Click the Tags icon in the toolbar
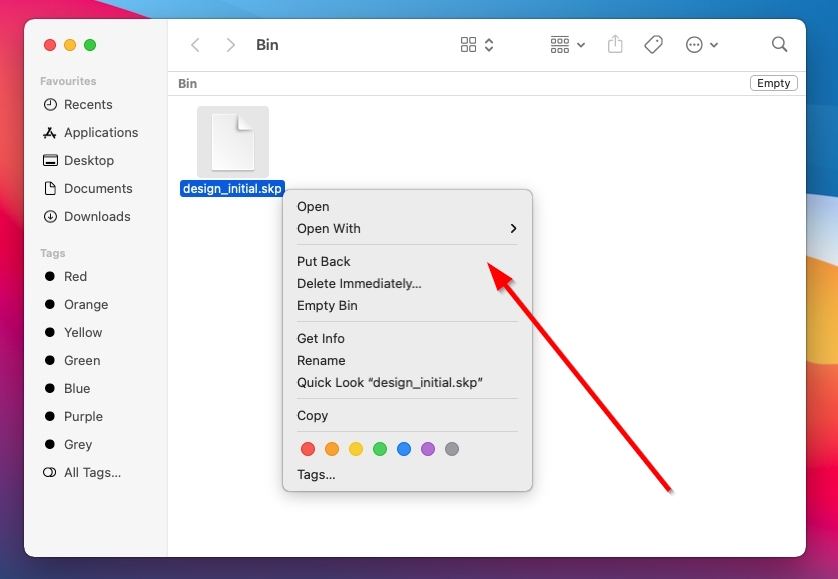Viewport: 838px width, 579px height. point(653,44)
